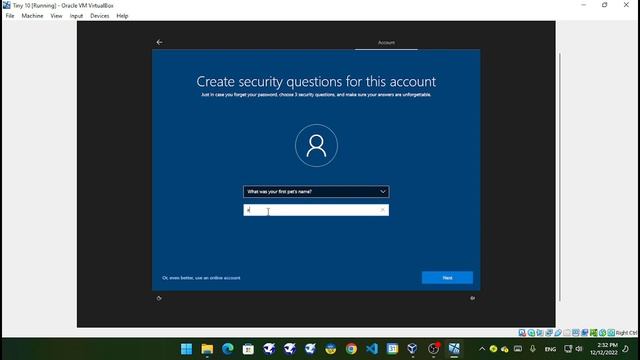Image resolution: width=640 pixels, height=360 pixels.
Task: Switch to OBS Studio with red dot badge
Action: [433, 349]
